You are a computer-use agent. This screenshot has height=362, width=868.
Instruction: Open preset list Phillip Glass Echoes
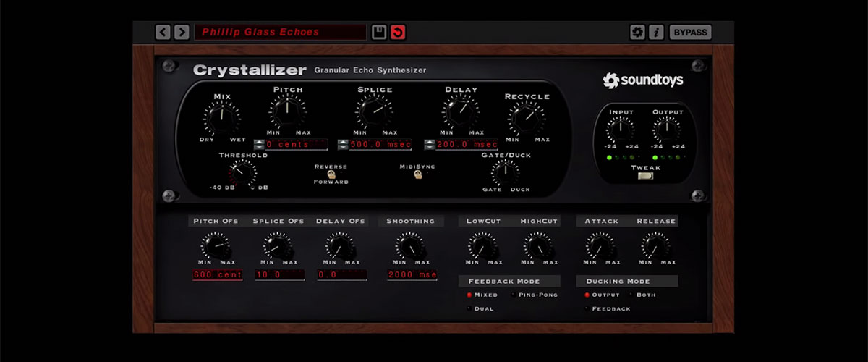pyautogui.click(x=281, y=32)
